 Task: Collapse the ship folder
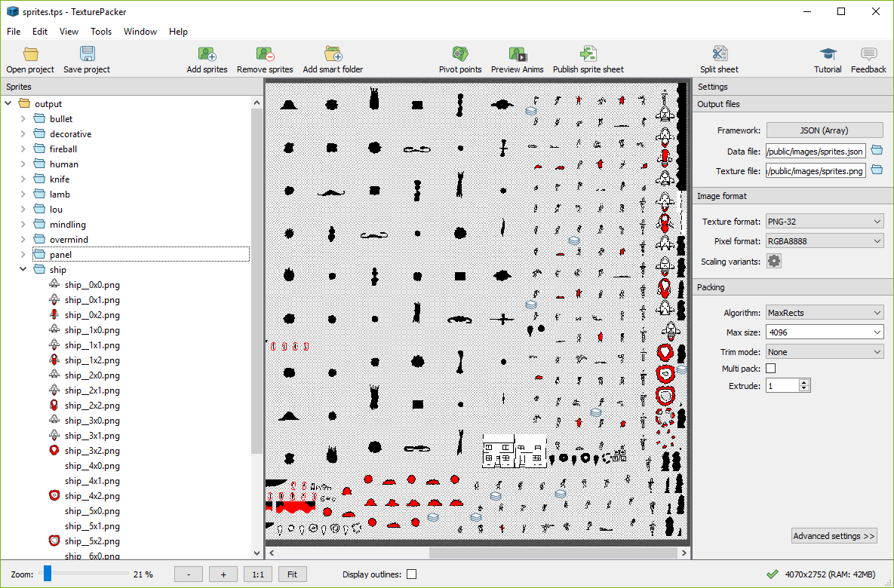pyautogui.click(x=23, y=270)
